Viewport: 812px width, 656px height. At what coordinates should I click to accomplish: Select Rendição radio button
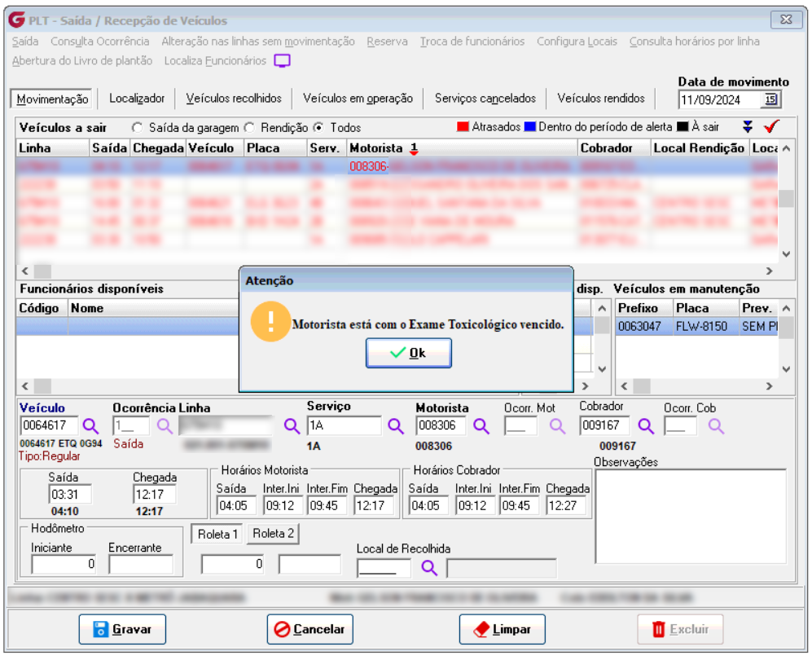(x=249, y=127)
